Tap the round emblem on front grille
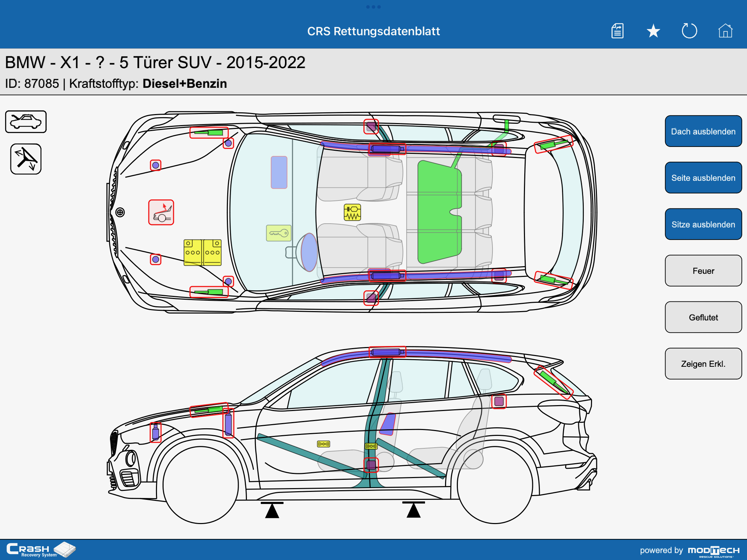 coord(120,212)
